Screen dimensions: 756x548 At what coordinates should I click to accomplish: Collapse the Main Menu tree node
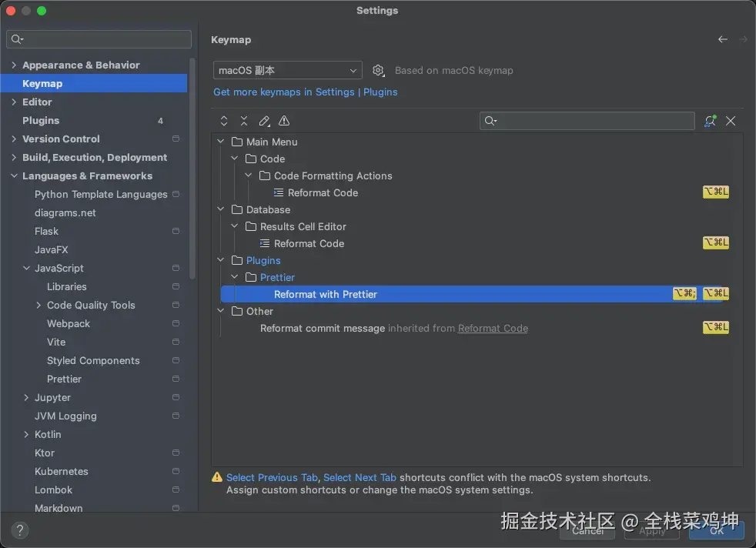click(220, 142)
